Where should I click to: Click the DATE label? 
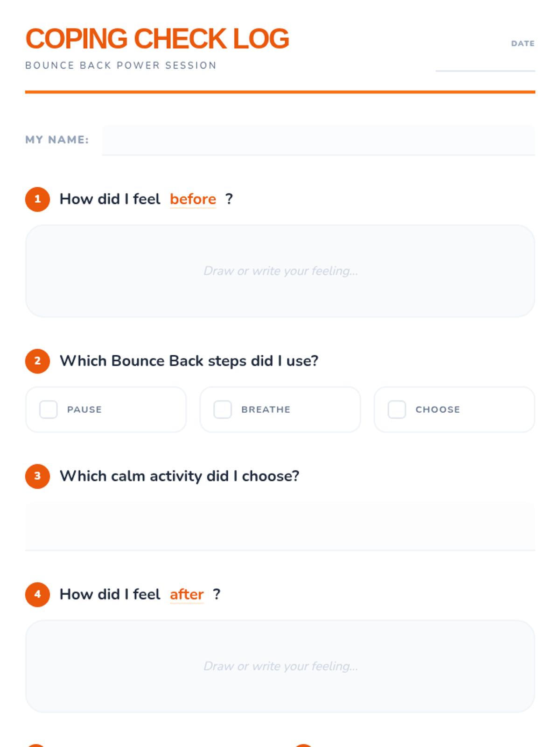pyautogui.click(x=523, y=43)
